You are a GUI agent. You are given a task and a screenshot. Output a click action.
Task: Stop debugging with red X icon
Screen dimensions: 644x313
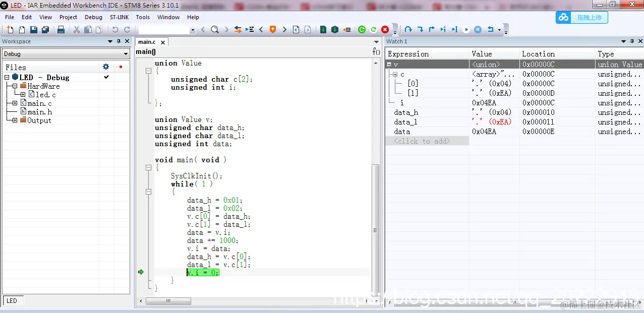[x=385, y=30]
